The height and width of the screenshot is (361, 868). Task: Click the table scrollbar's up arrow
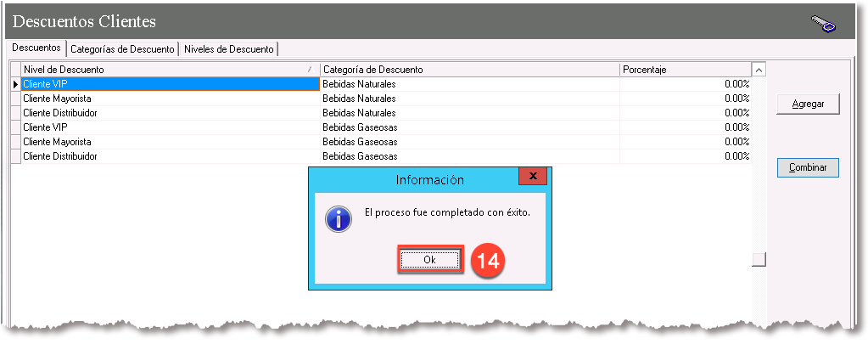[x=759, y=70]
